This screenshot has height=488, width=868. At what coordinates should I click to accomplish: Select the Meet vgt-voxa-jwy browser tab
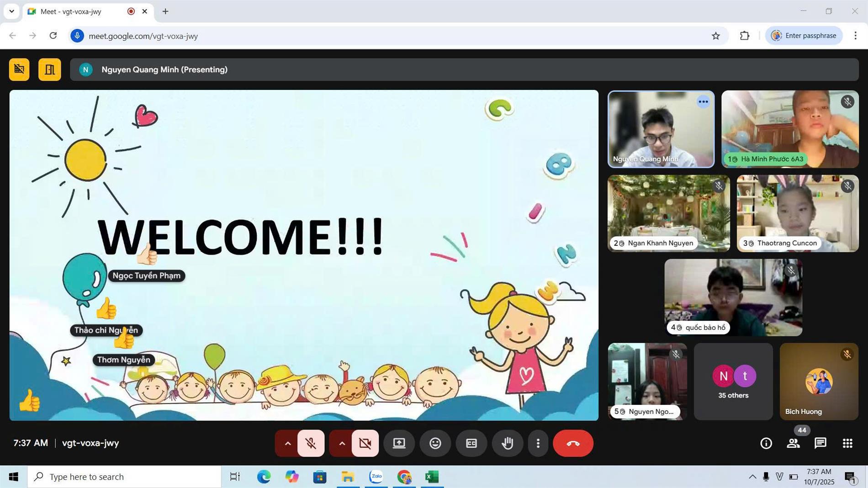[78, 11]
